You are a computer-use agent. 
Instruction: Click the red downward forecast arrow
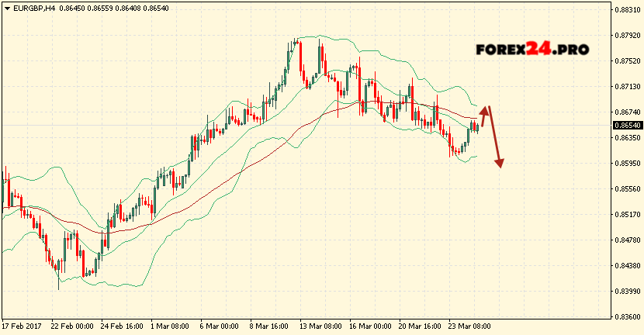495,140
